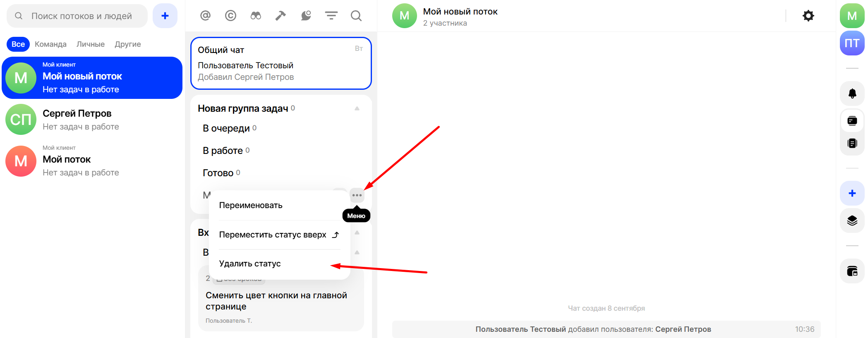Choose 'Удалить статус' menu option
Image resolution: width=868 pixels, height=338 pixels.
coord(250,264)
